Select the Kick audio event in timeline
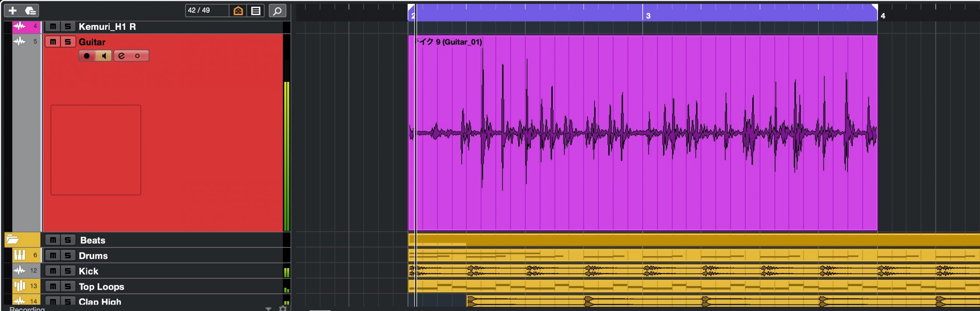 coord(694,271)
